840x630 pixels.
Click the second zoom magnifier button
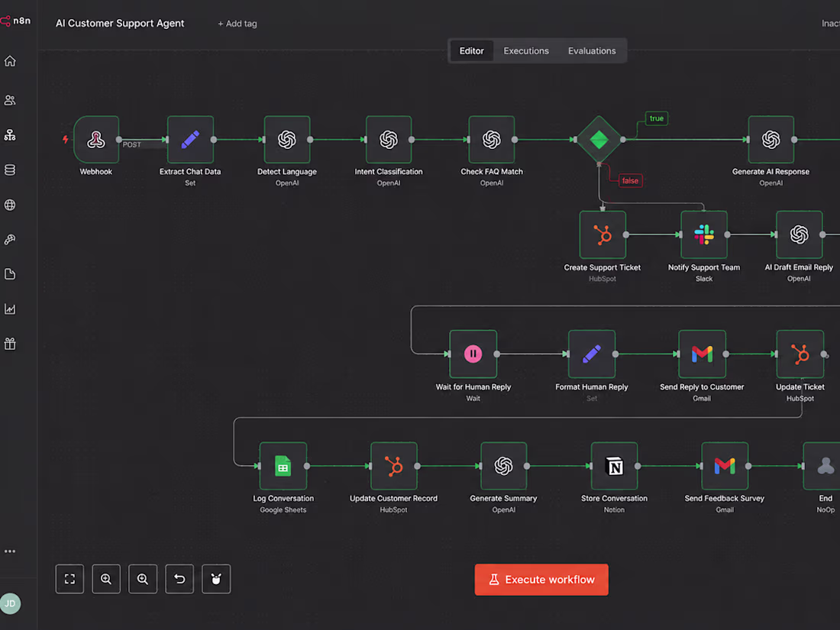point(143,579)
